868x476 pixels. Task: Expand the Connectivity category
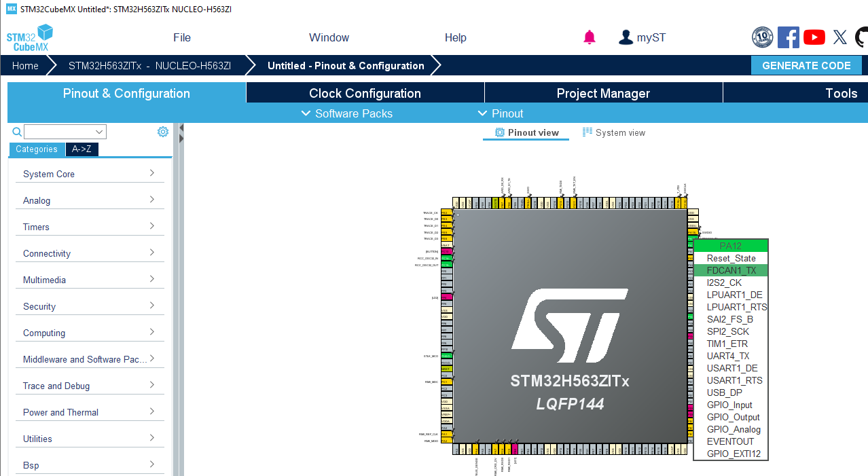coord(89,253)
